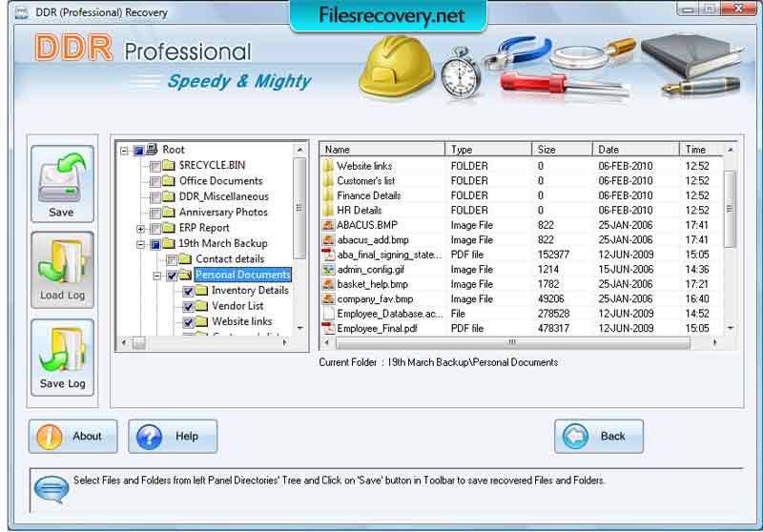Click the ABACUS.BMP image file icon
The height and width of the screenshot is (532, 763).
328,225
